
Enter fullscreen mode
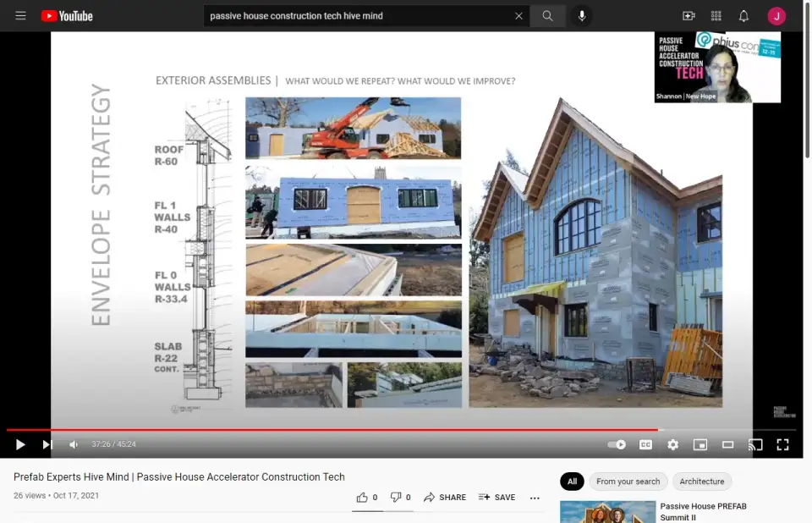tap(782, 444)
